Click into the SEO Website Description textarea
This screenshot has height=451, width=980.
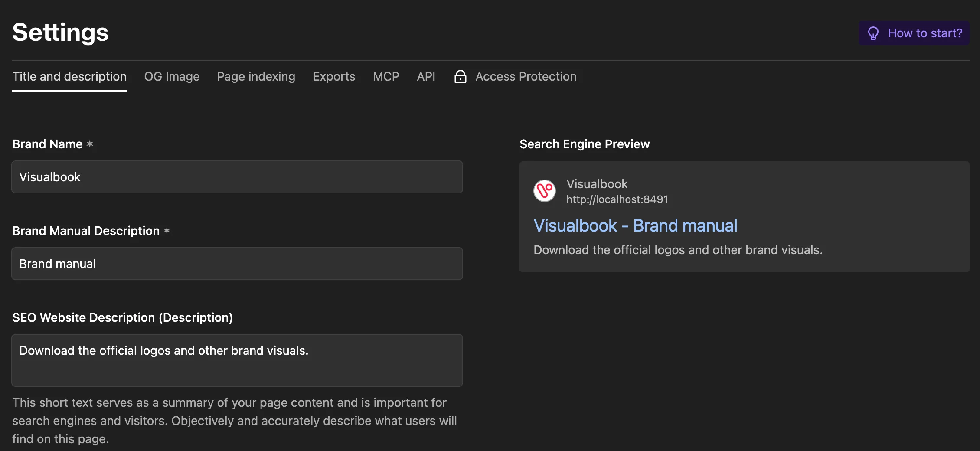(x=237, y=360)
